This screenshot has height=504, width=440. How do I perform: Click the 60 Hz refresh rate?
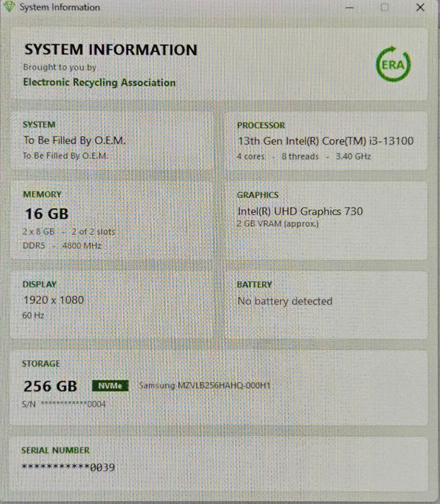tap(33, 315)
